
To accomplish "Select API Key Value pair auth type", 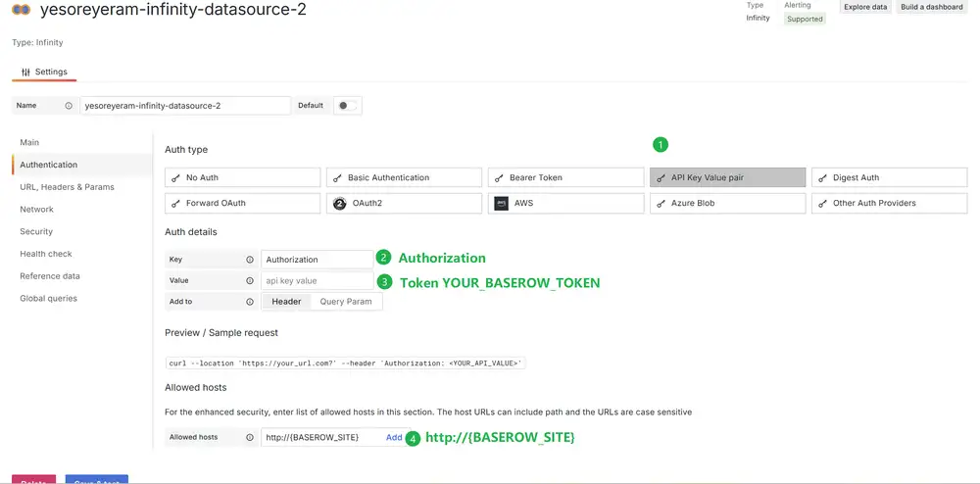I will [x=727, y=177].
